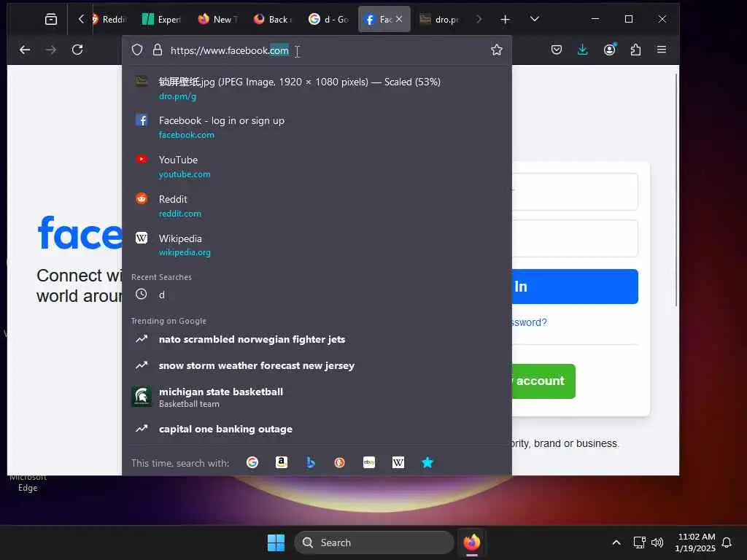The height and width of the screenshot is (560, 747).
Task: Open dro.pm/g JPEG image suggestion
Action: [317, 88]
